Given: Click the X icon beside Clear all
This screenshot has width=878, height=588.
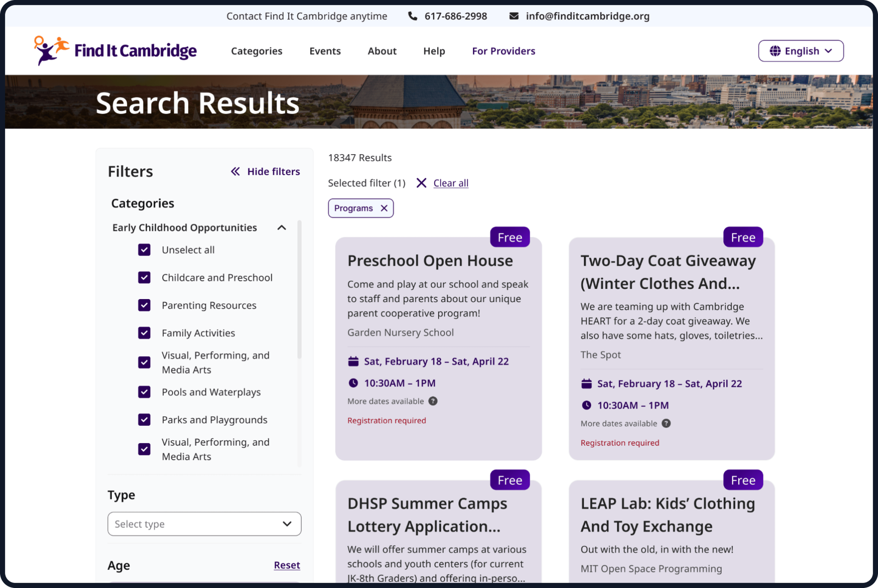Looking at the screenshot, I should click(x=421, y=183).
